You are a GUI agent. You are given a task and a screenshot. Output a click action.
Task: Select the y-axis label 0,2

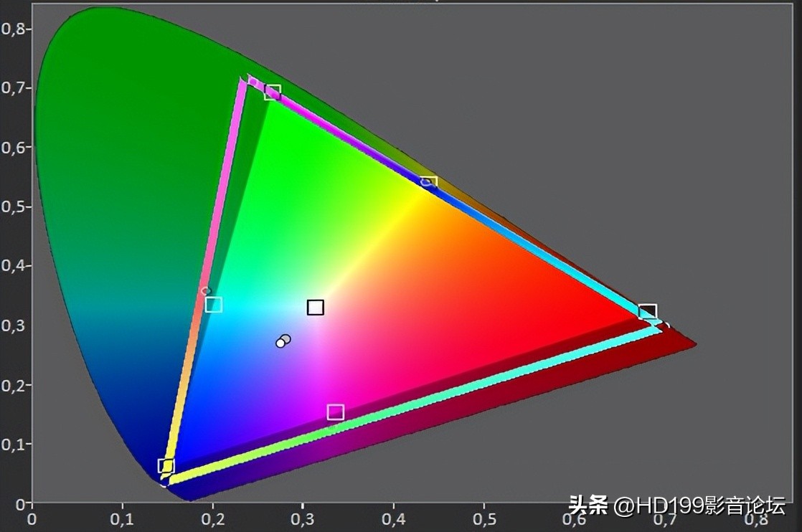(x=13, y=385)
